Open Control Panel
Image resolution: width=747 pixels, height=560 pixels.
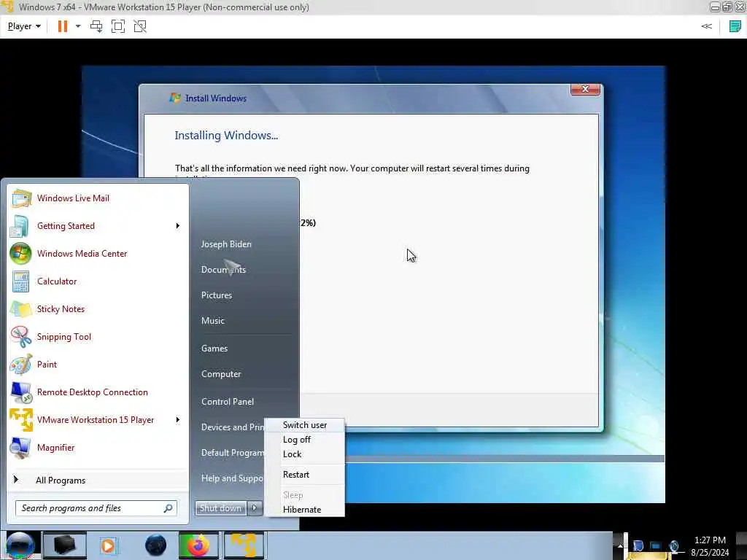[x=228, y=402]
